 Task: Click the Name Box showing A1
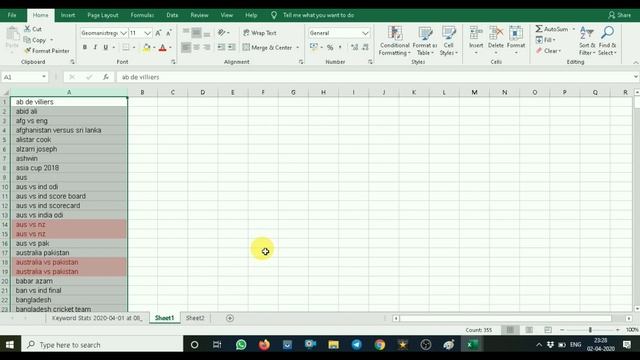(x=24, y=77)
